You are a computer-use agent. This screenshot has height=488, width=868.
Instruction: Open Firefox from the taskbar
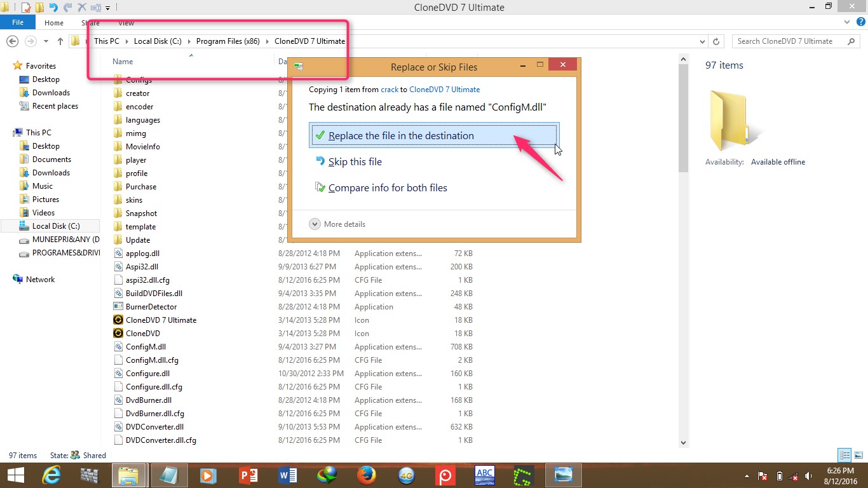point(366,475)
